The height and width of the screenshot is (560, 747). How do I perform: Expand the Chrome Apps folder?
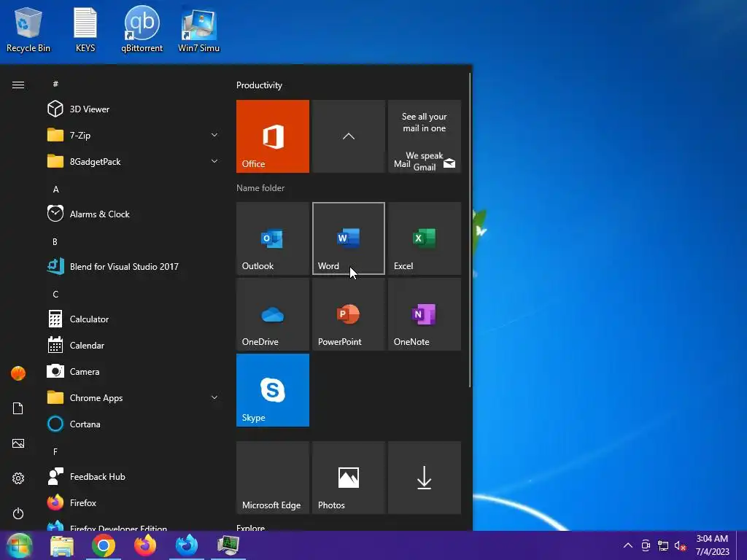click(x=133, y=397)
